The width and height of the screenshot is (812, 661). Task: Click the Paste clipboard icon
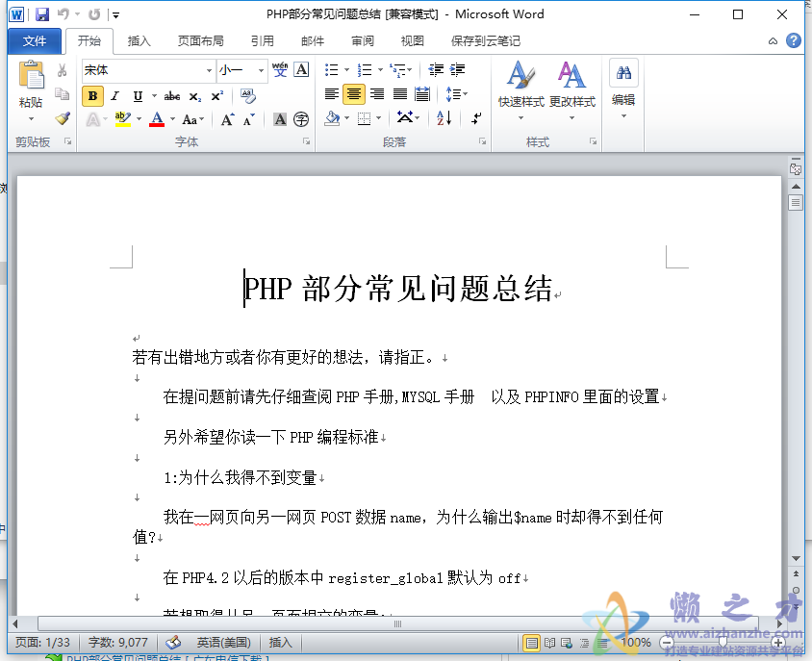pos(31,76)
